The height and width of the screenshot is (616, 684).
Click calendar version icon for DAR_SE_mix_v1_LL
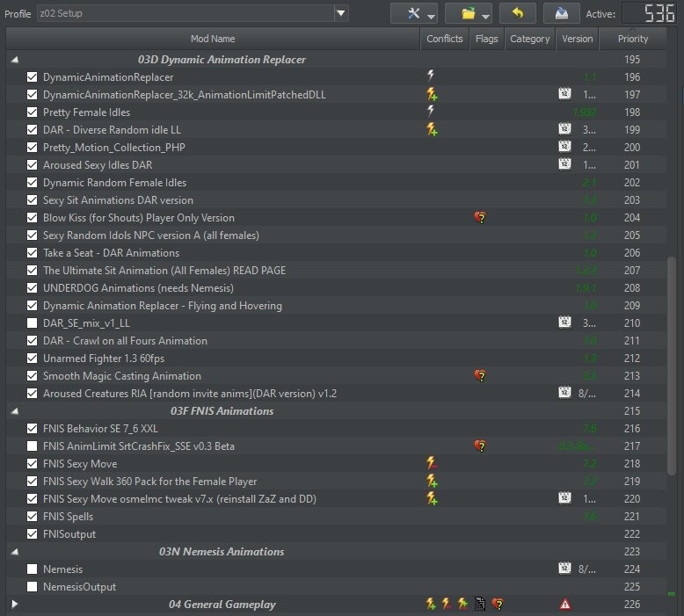(565, 322)
